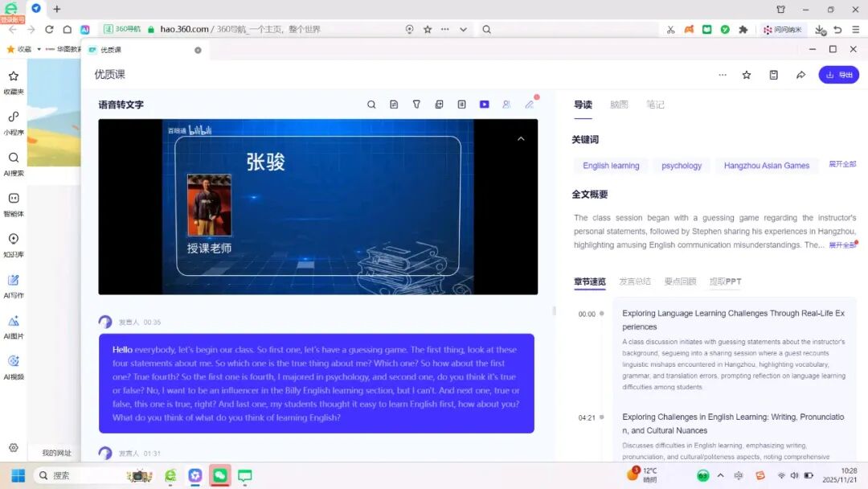This screenshot has height=489, width=868.
Task: Click the 智能体 sidebar icon
Action: [14, 203]
